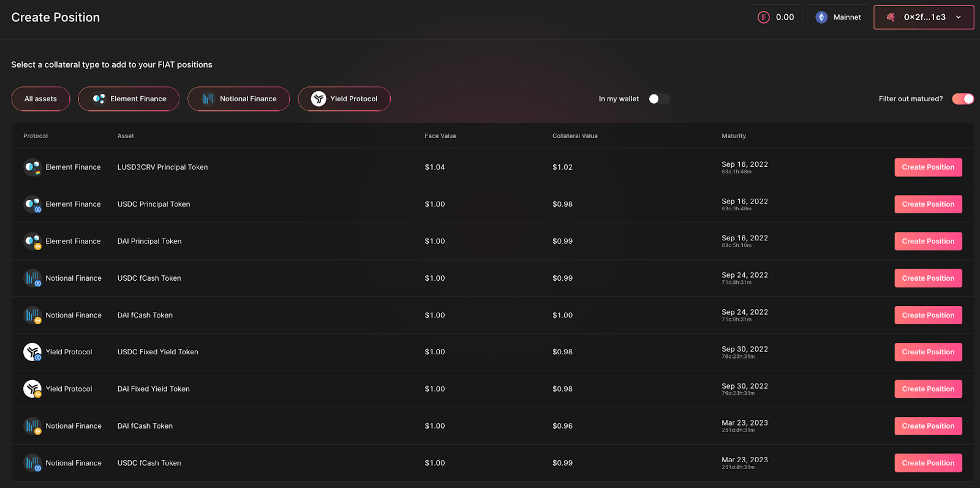Viewport: 980px width, 488px height.
Task: Click Yield Protocol icon in USDC Fixed Yield row
Action: [32, 352]
